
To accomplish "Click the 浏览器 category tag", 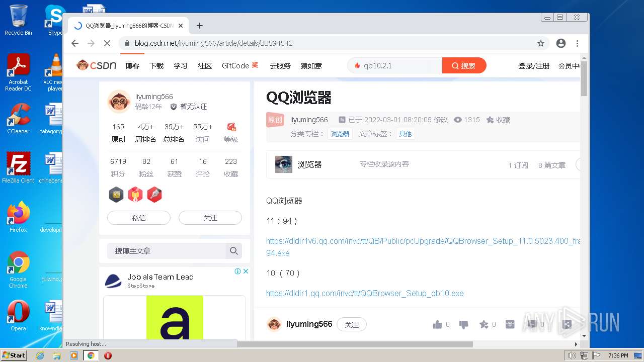I will click(x=340, y=134).
